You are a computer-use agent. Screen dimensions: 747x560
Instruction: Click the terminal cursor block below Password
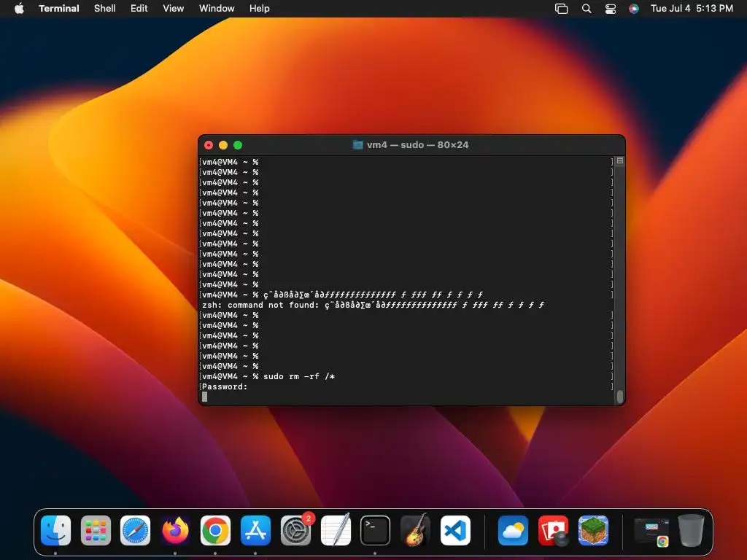(205, 397)
